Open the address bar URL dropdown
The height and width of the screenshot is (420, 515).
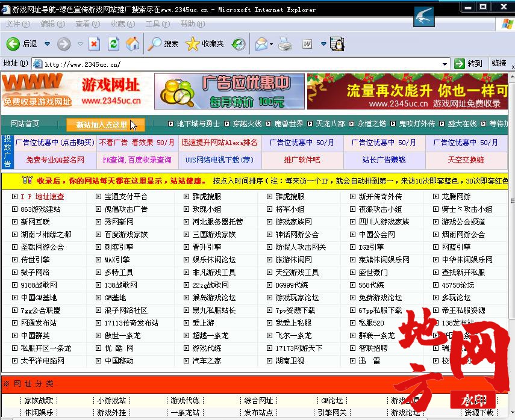click(x=445, y=64)
